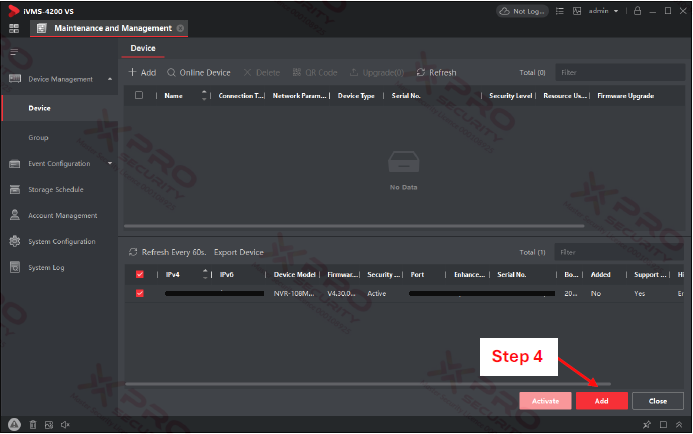Click QR Code toolbar button
Screen dimensions: 693x434
(x=315, y=72)
